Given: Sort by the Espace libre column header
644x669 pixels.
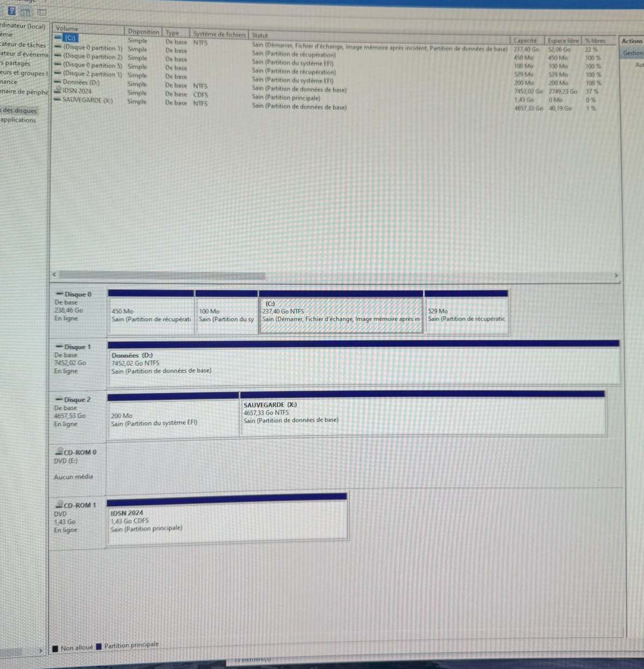Looking at the screenshot, I should point(563,40).
